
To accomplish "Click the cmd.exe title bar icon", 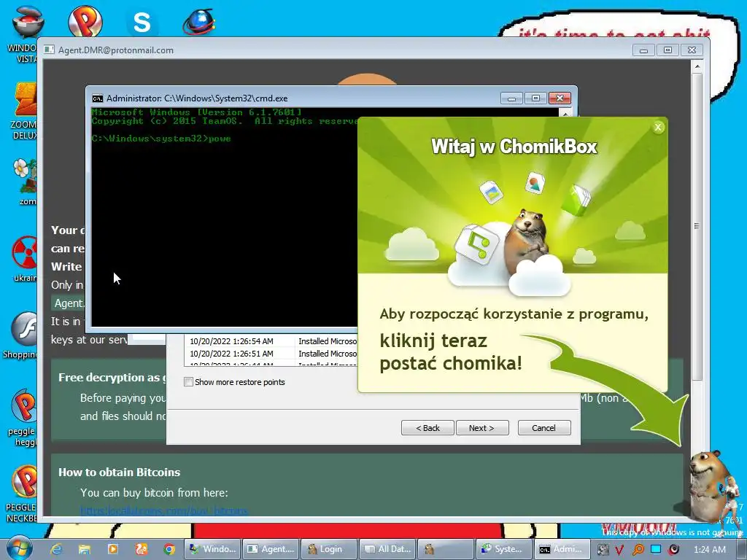I will point(98,98).
